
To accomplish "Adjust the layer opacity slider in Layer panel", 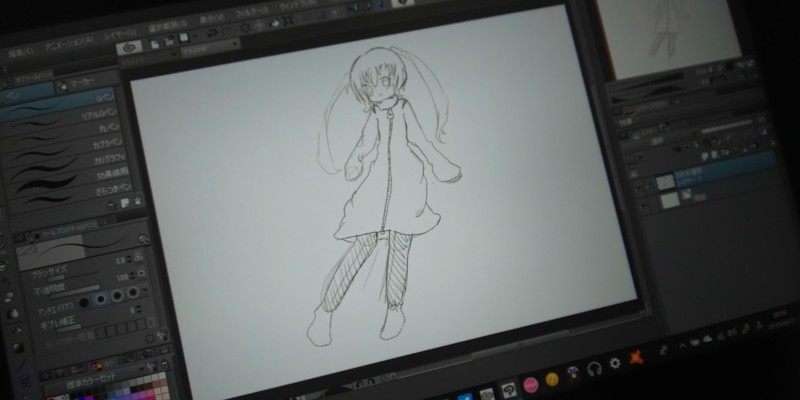I will 727,125.
